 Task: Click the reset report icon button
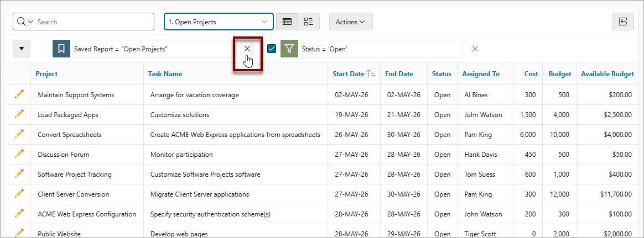click(x=622, y=22)
